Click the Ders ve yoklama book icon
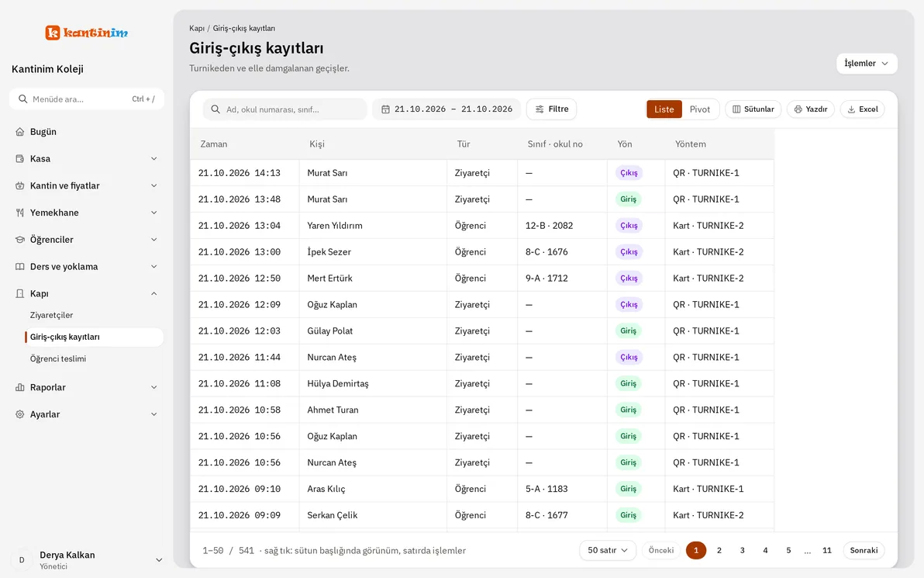 click(20, 267)
